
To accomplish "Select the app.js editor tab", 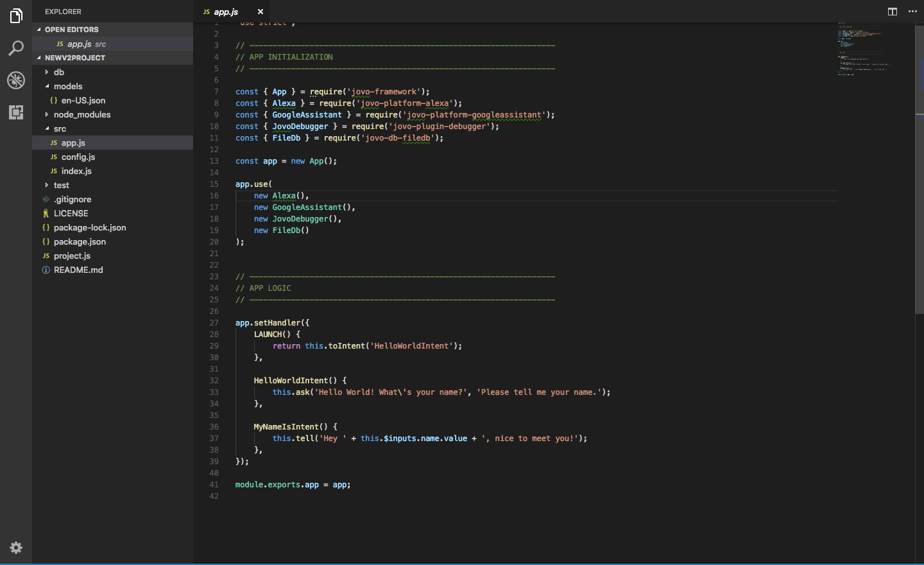I will (x=226, y=12).
